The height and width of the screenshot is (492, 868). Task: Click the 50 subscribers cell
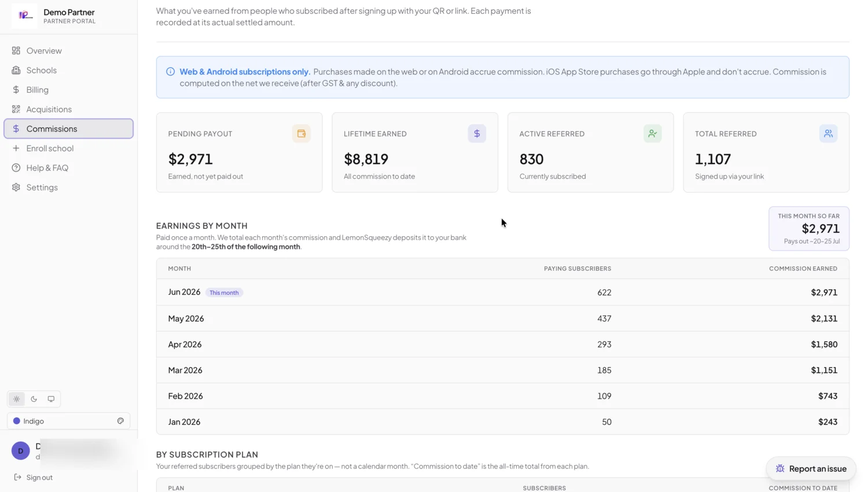pyautogui.click(x=606, y=422)
